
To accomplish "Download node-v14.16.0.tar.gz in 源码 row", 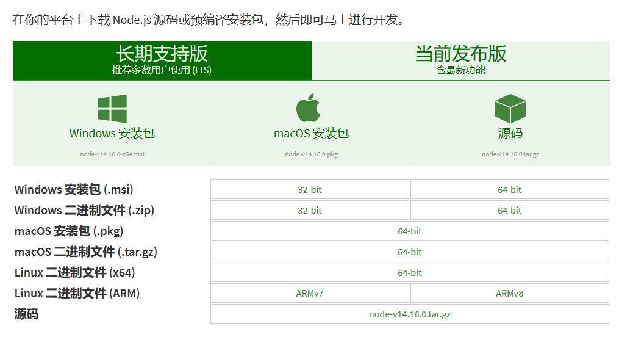I will point(409,314).
